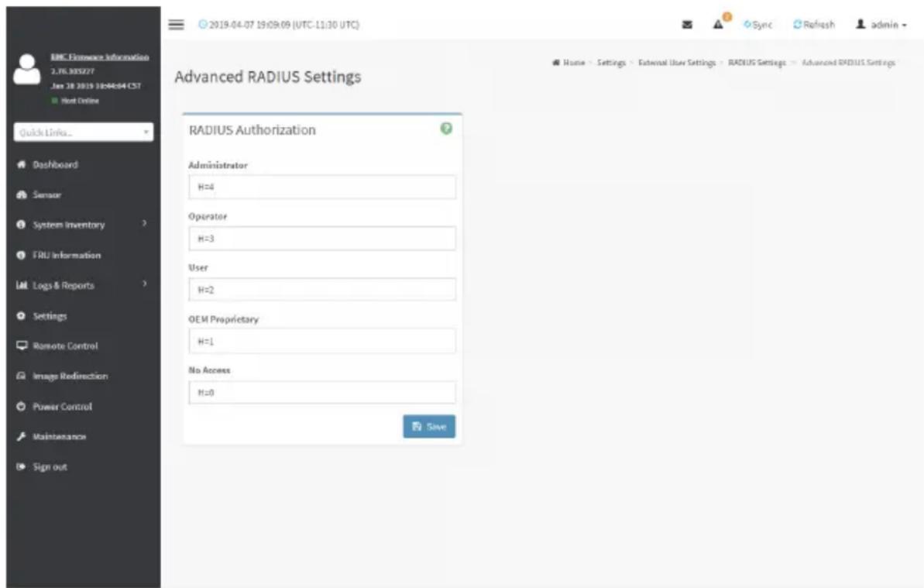Screen dimensions: 924x588
Task: Expand the Logs & Reports chevron arrow
Action: [x=144, y=284]
